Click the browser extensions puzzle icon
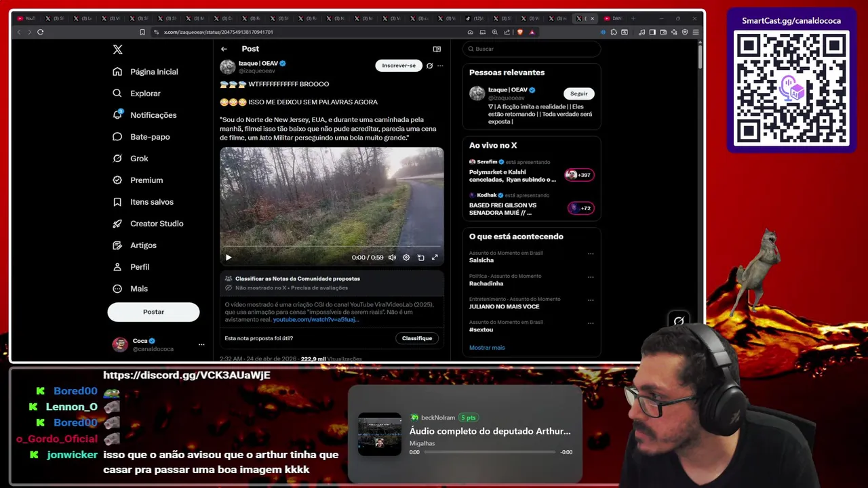This screenshot has height=488, width=868. [614, 32]
